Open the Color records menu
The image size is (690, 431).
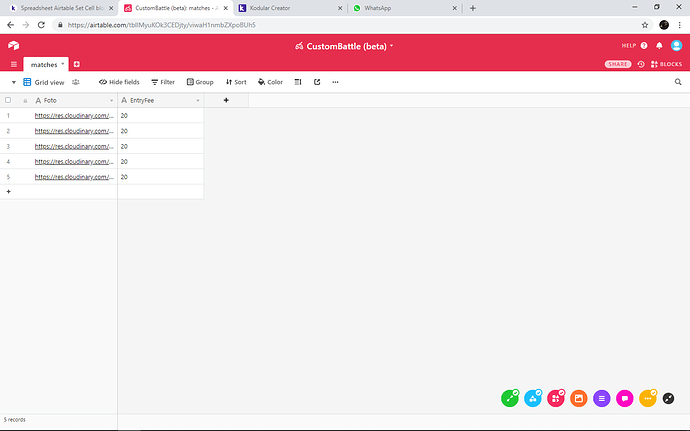point(270,82)
